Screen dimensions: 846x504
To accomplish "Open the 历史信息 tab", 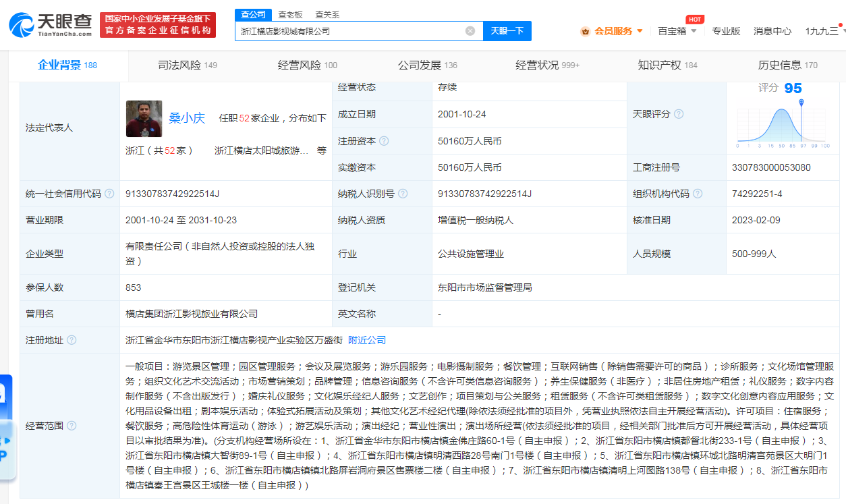I will click(788, 65).
